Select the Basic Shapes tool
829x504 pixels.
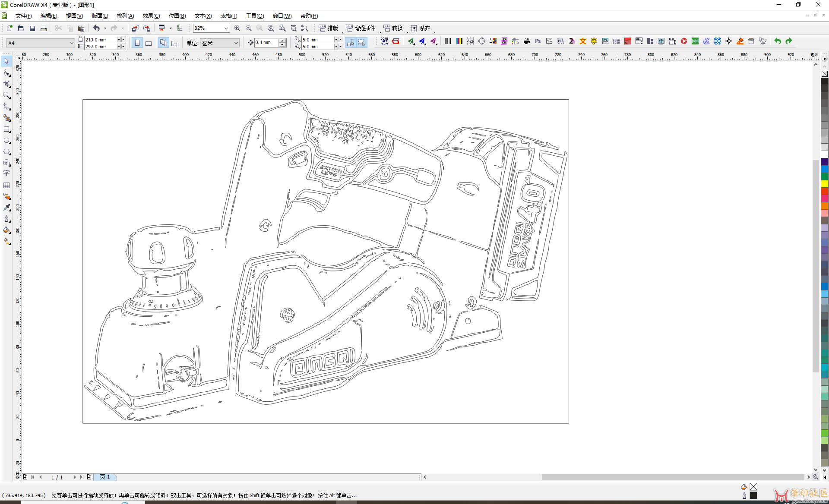coord(6,163)
